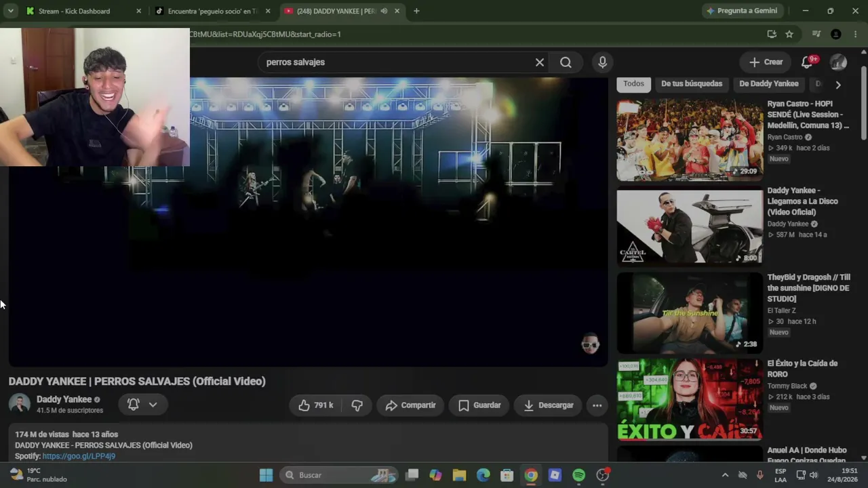Open the Daddy Yankee channel name link

click(x=64, y=399)
